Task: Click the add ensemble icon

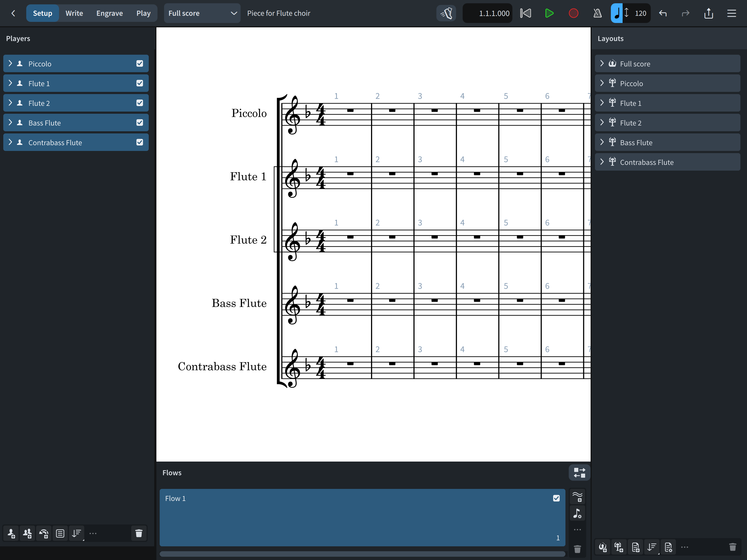Action: (44, 533)
